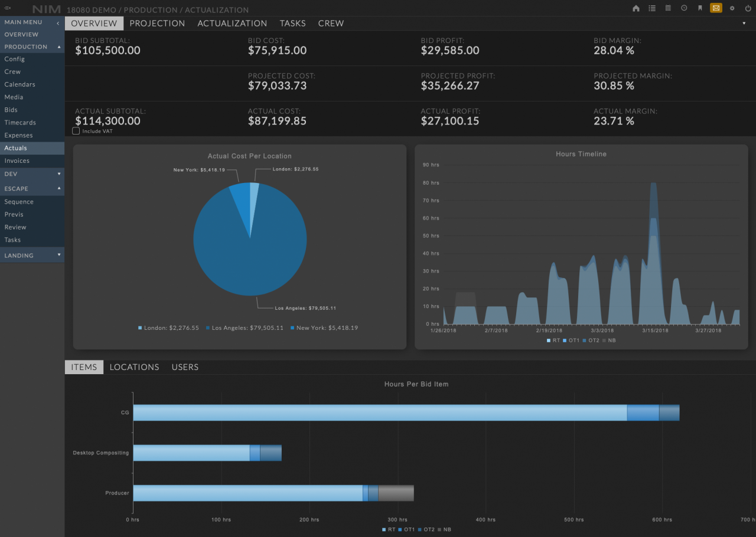This screenshot has height=537, width=756.
Task: Go to the home icon in header
Action: (x=636, y=8)
